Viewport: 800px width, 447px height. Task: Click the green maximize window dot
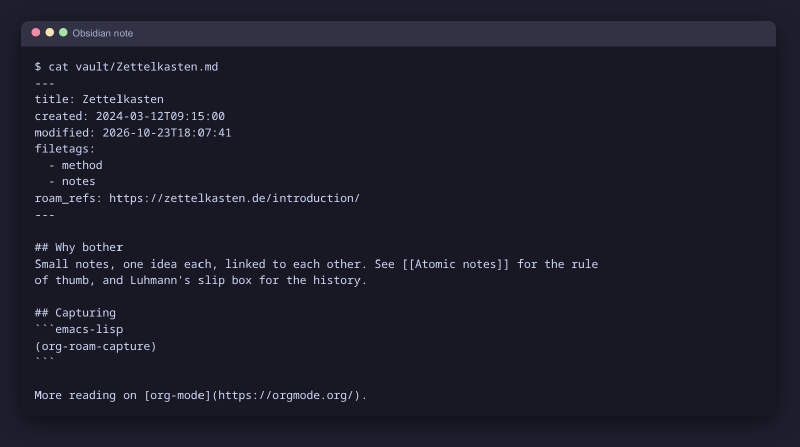click(63, 33)
